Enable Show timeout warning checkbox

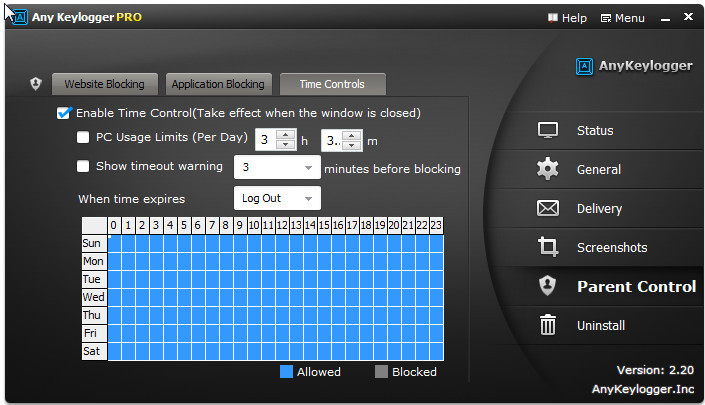click(x=83, y=166)
